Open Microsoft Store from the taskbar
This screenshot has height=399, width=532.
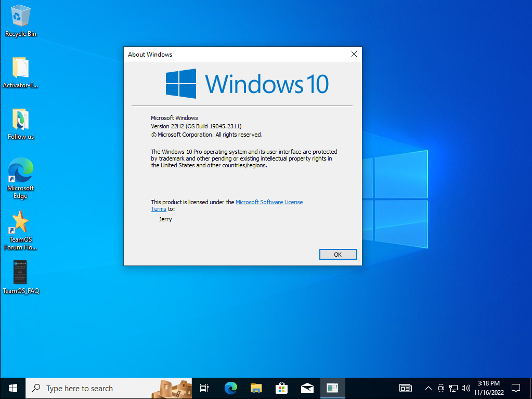[x=281, y=388]
